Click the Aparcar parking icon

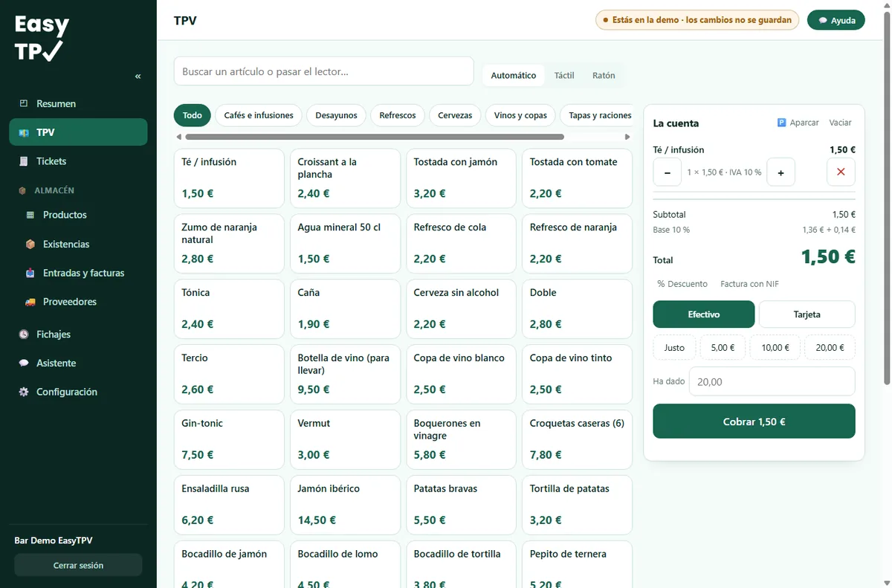point(781,123)
